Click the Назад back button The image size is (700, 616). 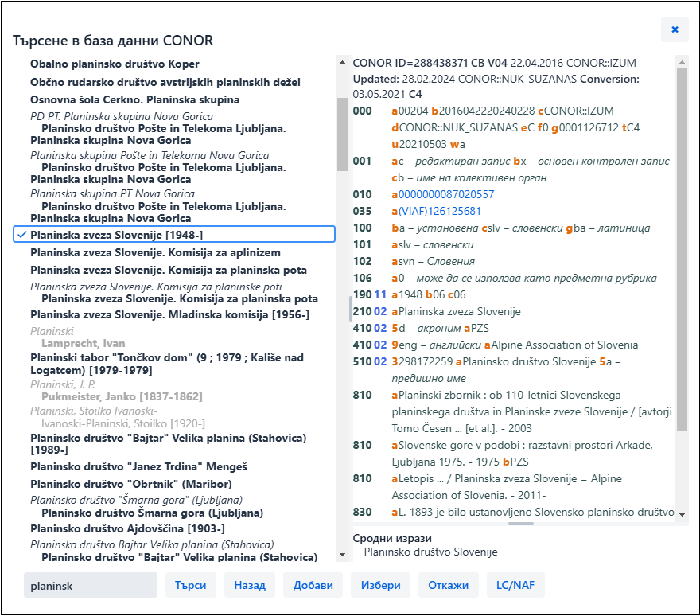point(250,585)
